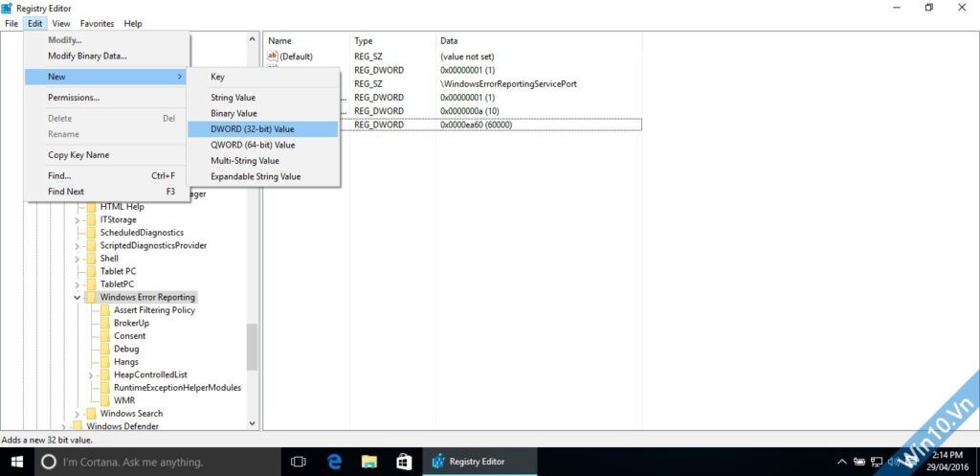The width and height of the screenshot is (980, 476).
Task: Click the tree scrollbar down arrow
Action: coord(253,423)
